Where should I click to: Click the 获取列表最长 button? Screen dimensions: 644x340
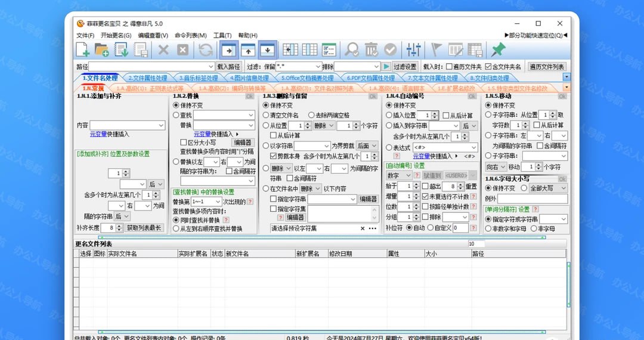[144, 227]
